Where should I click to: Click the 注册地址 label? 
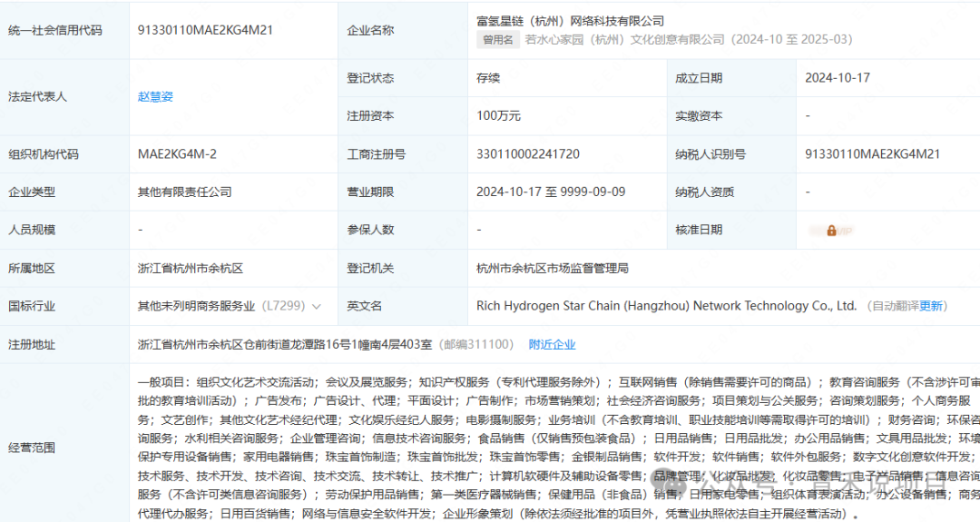tap(31, 344)
